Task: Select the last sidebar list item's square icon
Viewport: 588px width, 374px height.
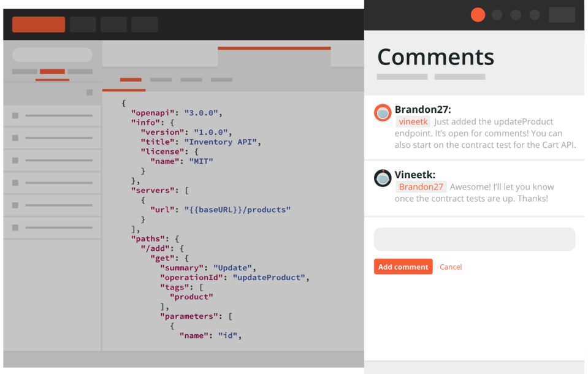Action: (x=15, y=227)
